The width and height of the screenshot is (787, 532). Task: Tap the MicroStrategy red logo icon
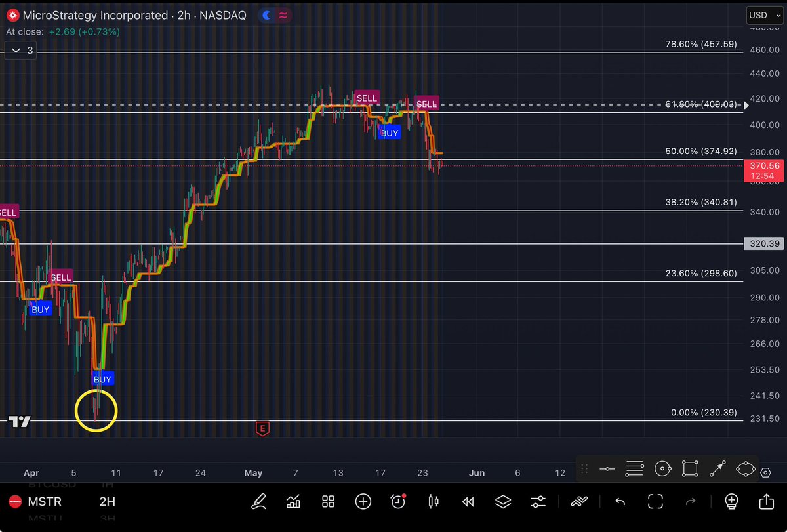click(11, 15)
